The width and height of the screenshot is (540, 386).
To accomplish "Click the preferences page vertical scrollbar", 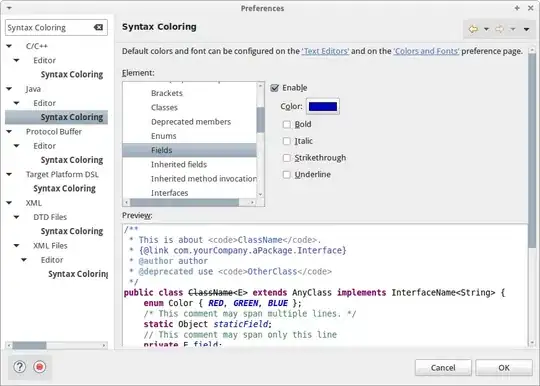I will [532, 150].
